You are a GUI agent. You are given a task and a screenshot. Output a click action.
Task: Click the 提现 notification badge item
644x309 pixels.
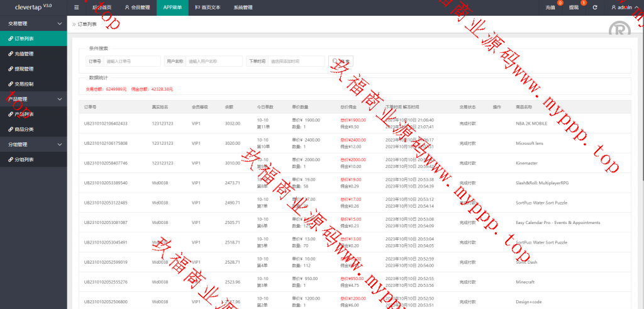click(574, 8)
